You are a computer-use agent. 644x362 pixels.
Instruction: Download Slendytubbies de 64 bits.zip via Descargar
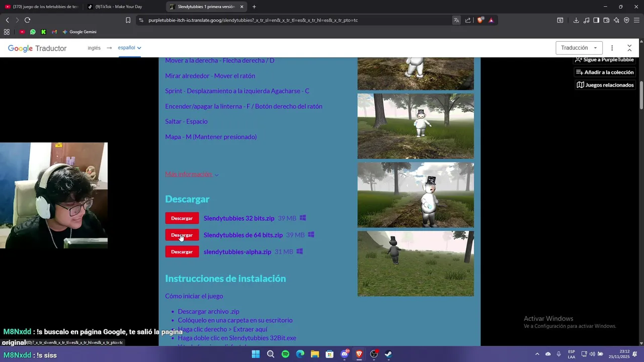coord(182,235)
